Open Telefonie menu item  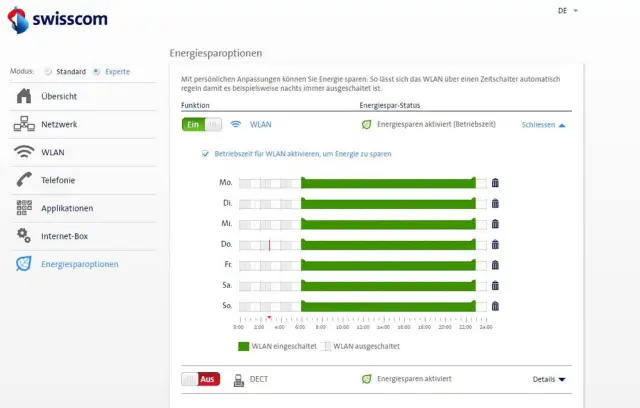point(83,180)
